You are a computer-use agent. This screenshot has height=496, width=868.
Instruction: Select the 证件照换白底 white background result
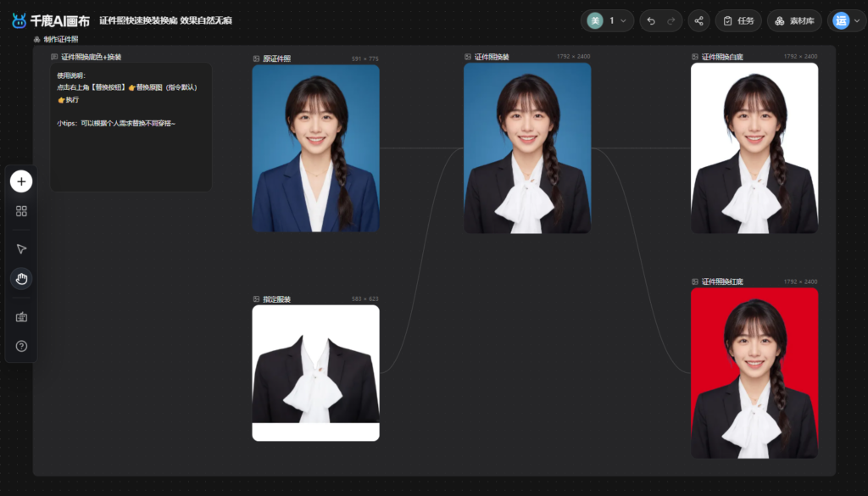pos(754,148)
